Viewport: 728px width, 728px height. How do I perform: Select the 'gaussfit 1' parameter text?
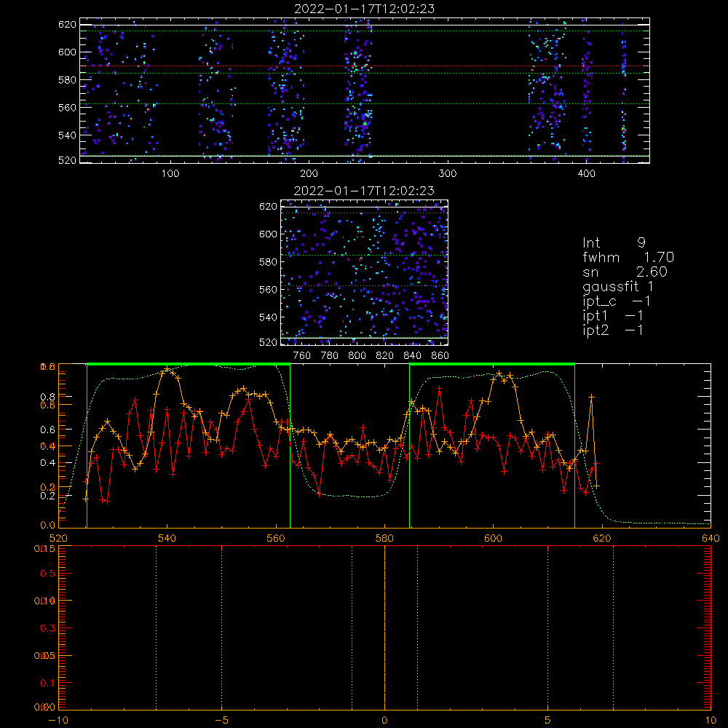[618, 287]
